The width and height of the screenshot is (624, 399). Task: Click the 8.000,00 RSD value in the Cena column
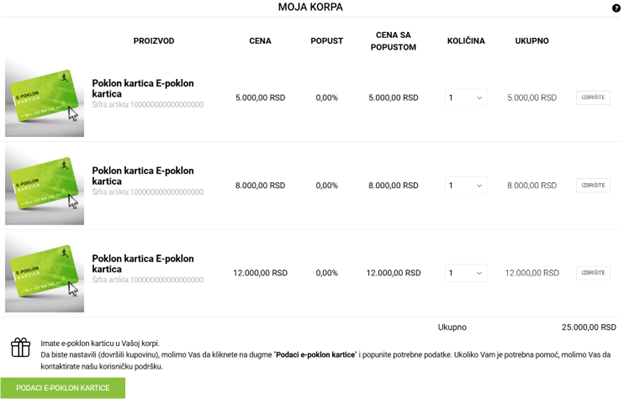click(x=260, y=185)
